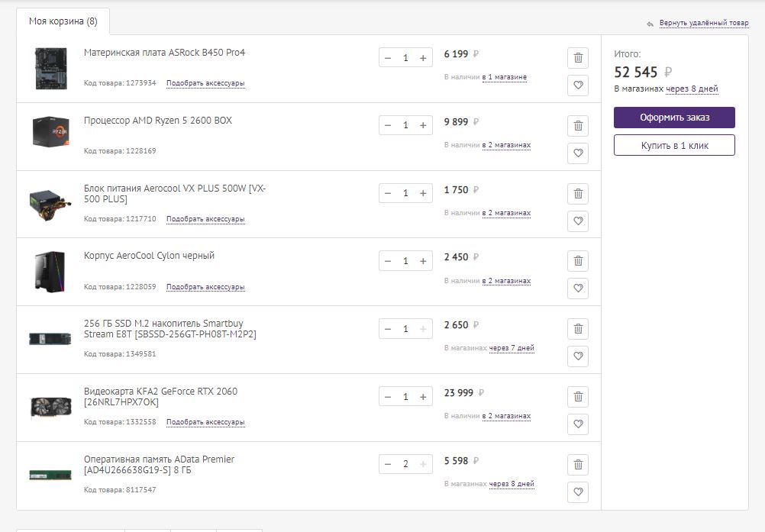
Task: Remove AMD Ryzen 5 2600 BOX item
Action: pos(578,126)
